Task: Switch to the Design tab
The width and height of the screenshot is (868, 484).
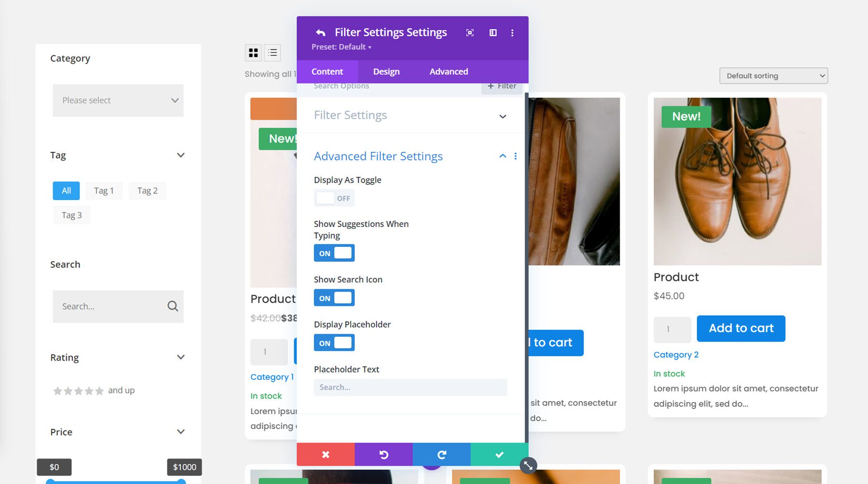Action: pos(385,71)
